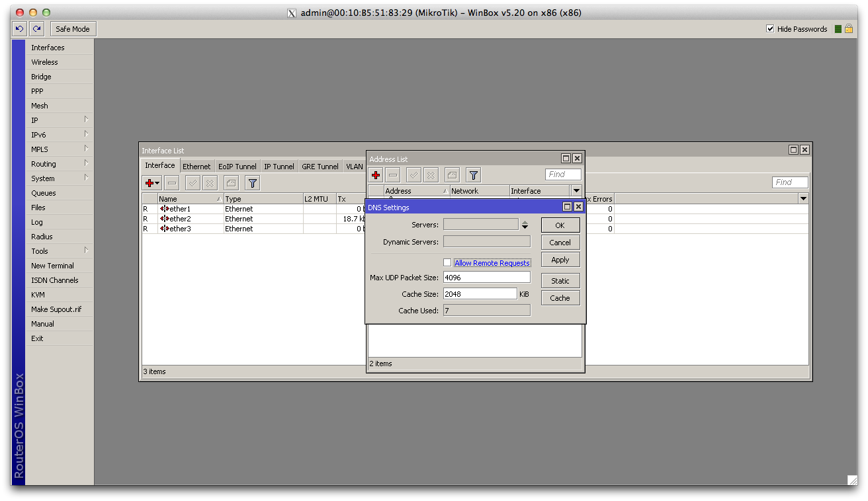Expand the IP submenu in sidebar
Image resolution: width=868 pixels, height=501 pixels.
[60, 120]
